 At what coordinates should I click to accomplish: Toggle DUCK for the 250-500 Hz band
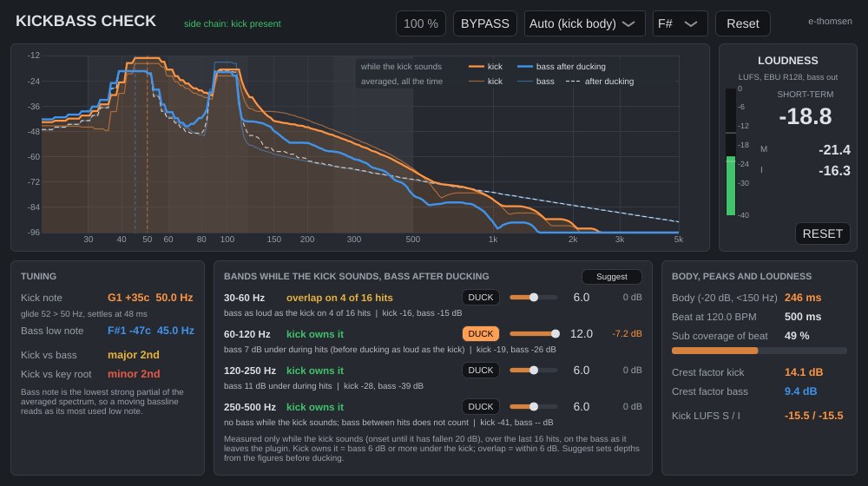click(481, 407)
